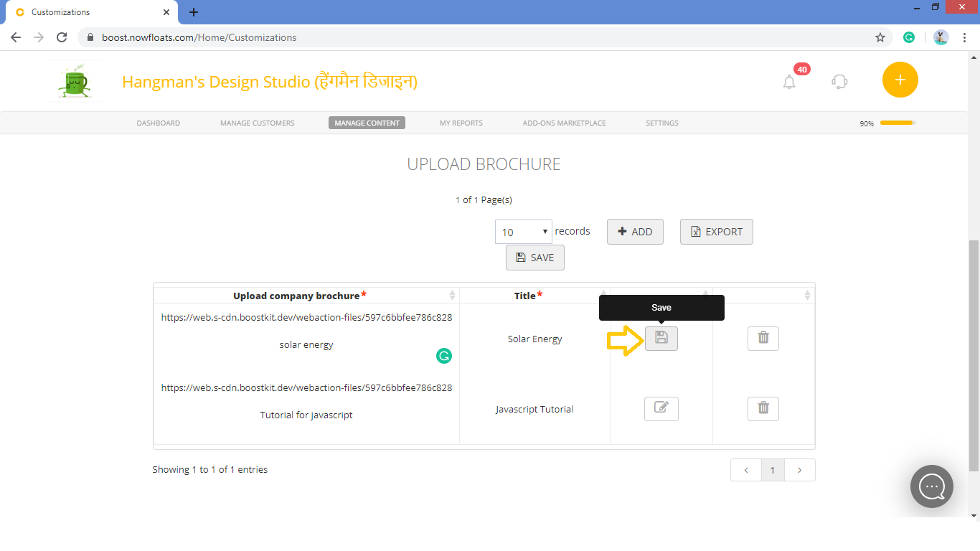Open the Chrome profile avatar

(941, 37)
